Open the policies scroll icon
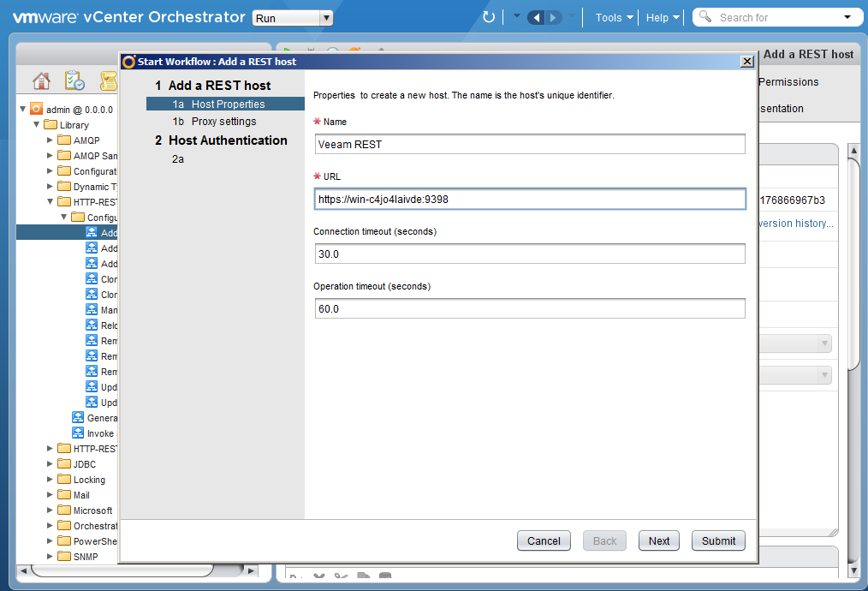Image resolution: width=868 pixels, height=591 pixels. click(109, 81)
